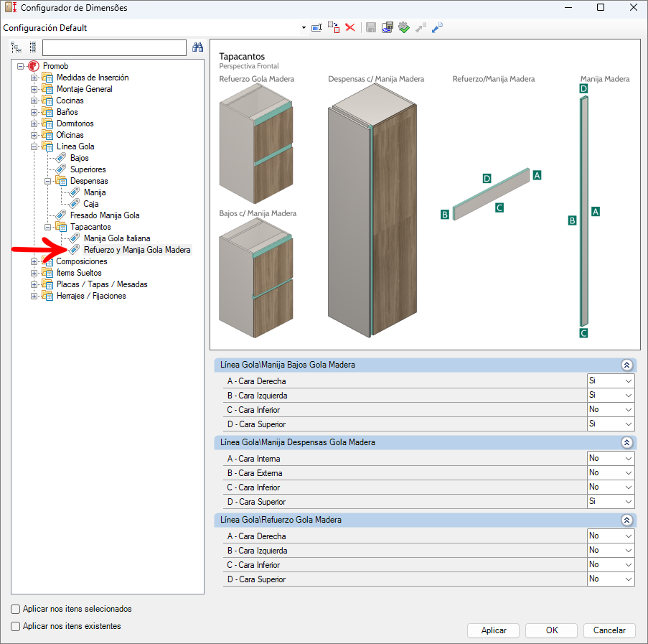Expand Placas / Tapas / Mesadas node
The image size is (648, 644).
pyautogui.click(x=34, y=284)
